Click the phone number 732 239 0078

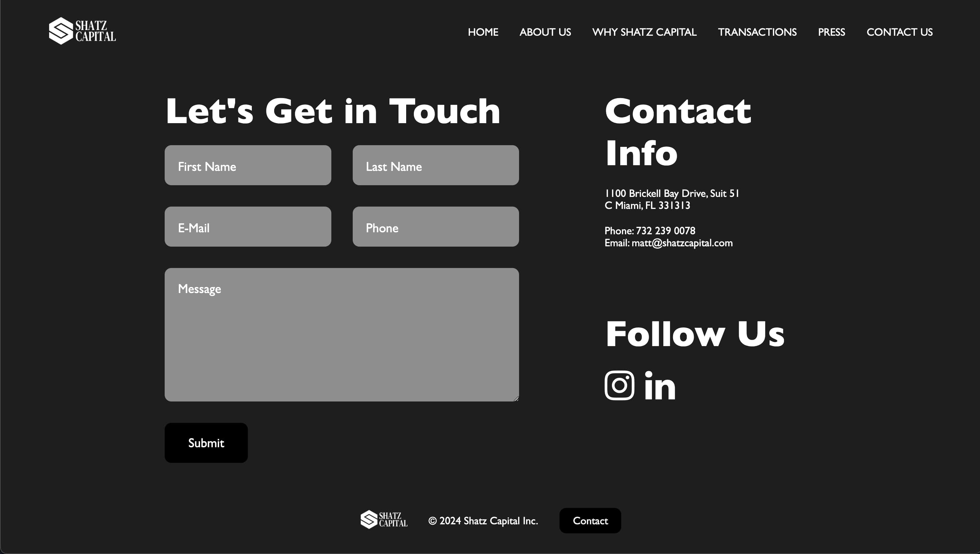click(666, 231)
